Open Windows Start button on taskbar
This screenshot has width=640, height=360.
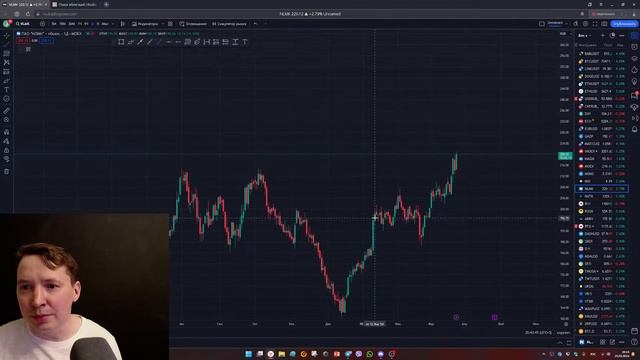point(248,354)
